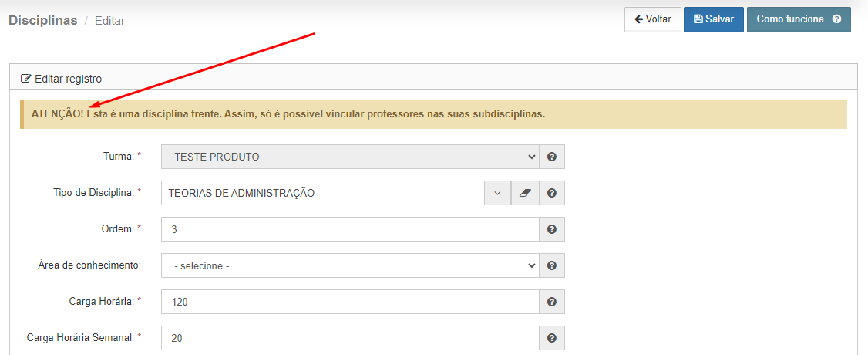Image resolution: width=868 pixels, height=355 pixels.
Task: Click the TEORIAS DE ADMINISTRAÇÃO combo field
Action: click(323, 193)
